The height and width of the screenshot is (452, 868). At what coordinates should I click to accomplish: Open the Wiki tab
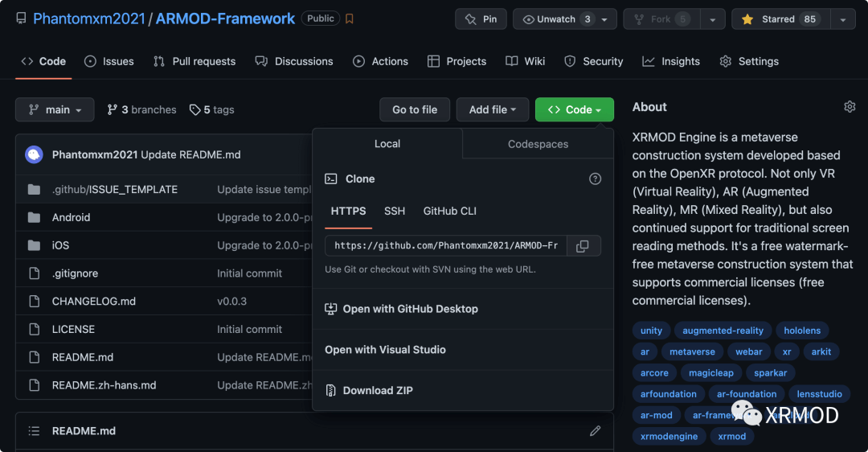(x=526, y=61)
